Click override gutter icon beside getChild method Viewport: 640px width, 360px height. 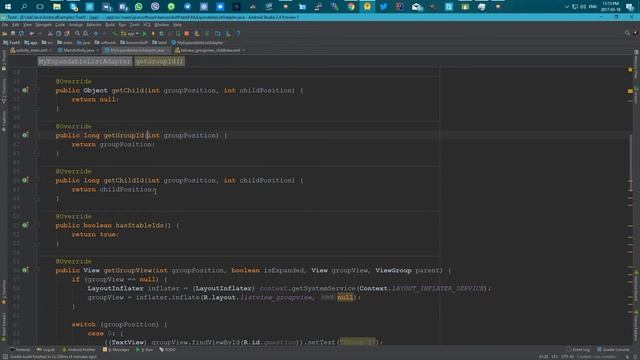(25, 90)
